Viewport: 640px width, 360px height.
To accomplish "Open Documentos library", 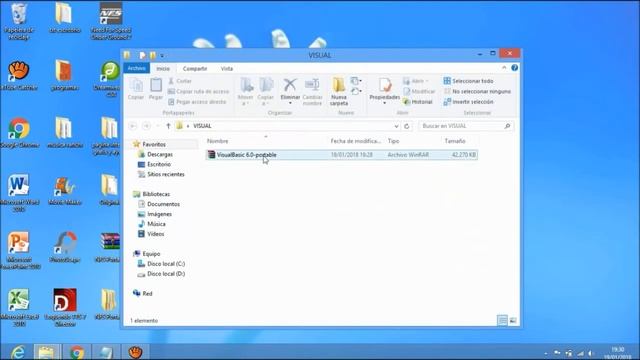I will coord(163,204).
